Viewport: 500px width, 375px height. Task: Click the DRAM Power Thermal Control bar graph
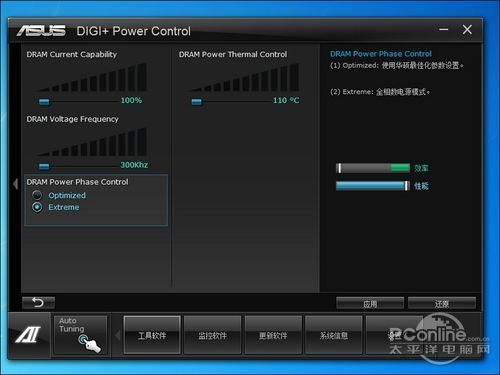pos(244,77)
